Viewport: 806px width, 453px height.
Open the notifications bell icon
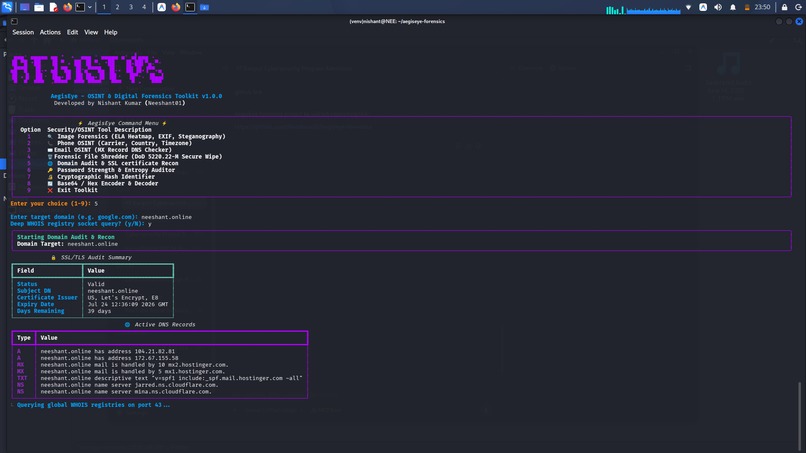tap(733, 7)
